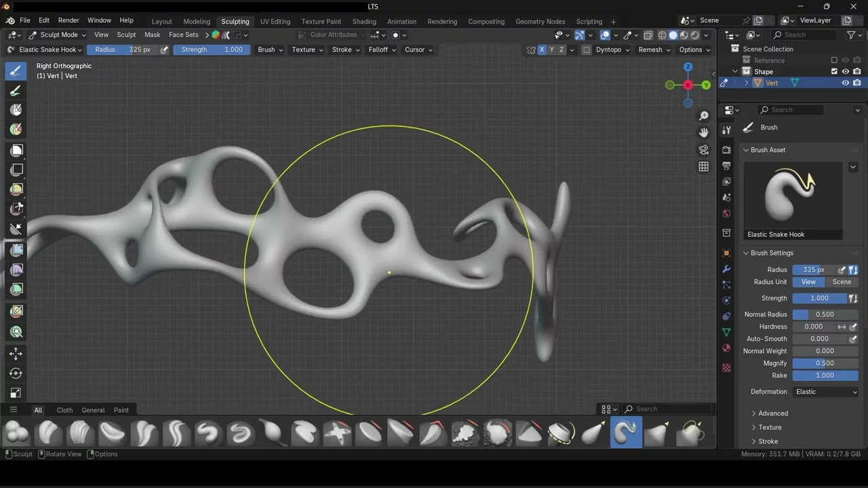Viewport: 868px width, 488px height.
Task: Open the Deformation Elastic dropdown
Action: point(826,392)
